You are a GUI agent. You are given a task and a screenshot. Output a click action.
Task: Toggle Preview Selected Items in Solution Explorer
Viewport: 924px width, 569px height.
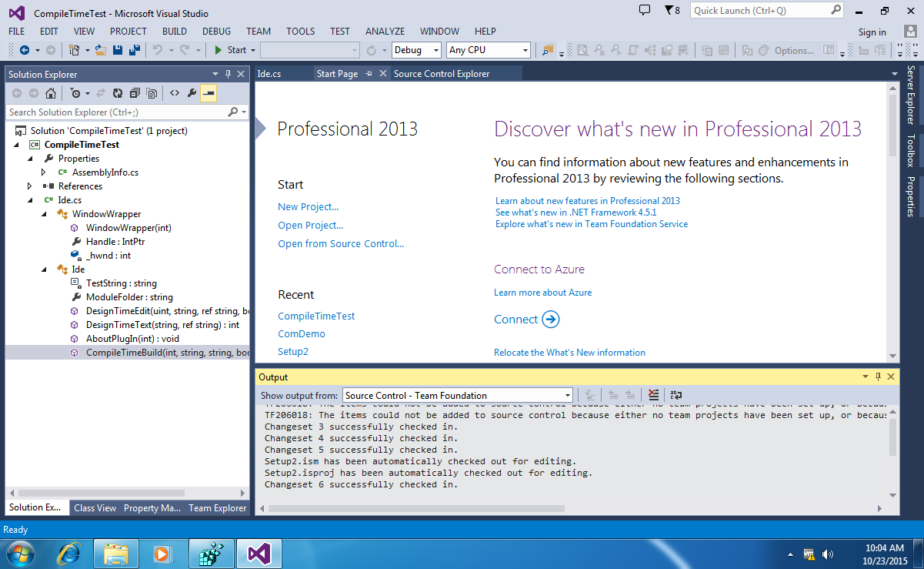[208, 93]
